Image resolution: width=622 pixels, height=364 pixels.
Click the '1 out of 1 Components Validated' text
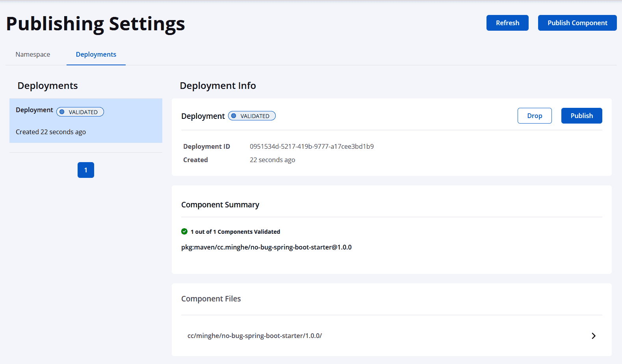235,232
